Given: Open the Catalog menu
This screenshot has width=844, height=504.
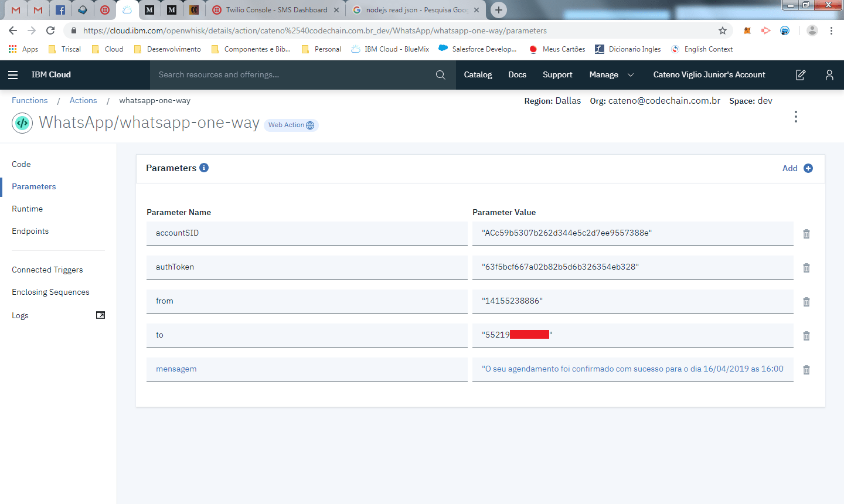Looking at the screenshot, I should (x=478, y=74).
